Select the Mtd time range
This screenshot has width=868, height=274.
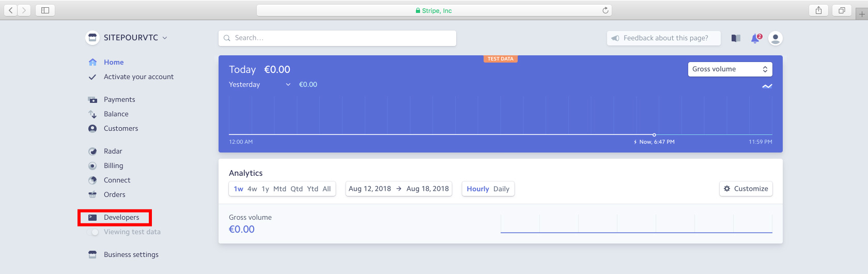[280, 189]
